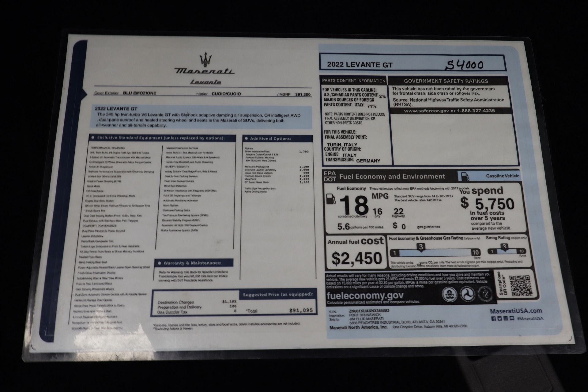Click the 5.6 gallons per 100 miles figure
Screen dimensions: 588x392
360,227
